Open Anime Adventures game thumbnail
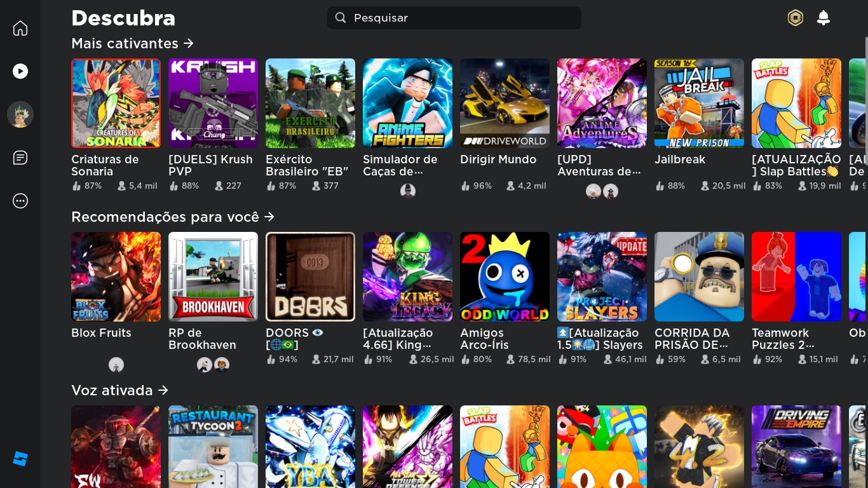 point(602,104)
